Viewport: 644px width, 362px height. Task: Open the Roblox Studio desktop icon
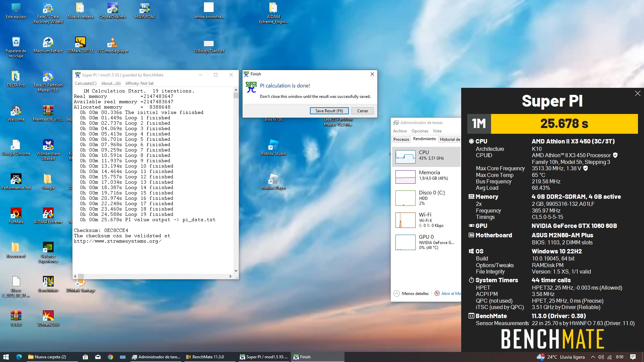tap(273, 147)
